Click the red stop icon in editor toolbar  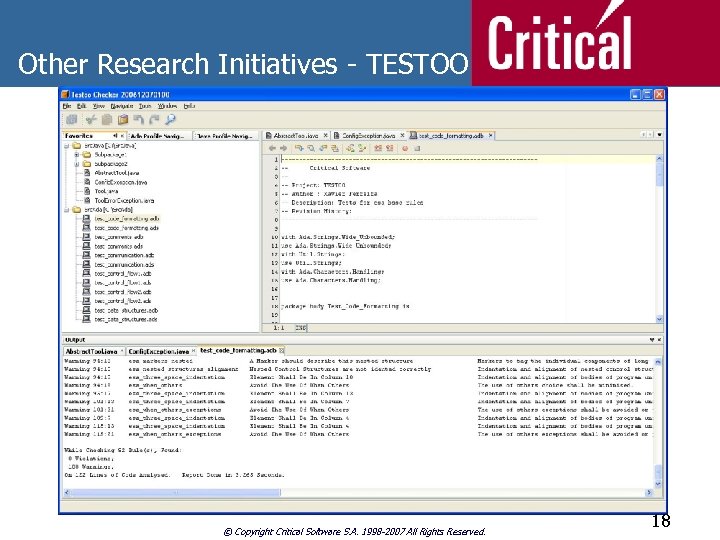point(405,148)
